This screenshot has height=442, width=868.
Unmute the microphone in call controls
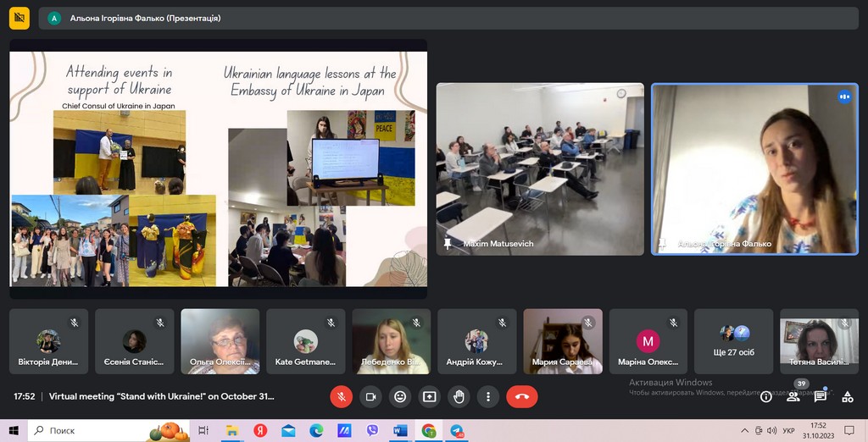(x=341, y=396)
